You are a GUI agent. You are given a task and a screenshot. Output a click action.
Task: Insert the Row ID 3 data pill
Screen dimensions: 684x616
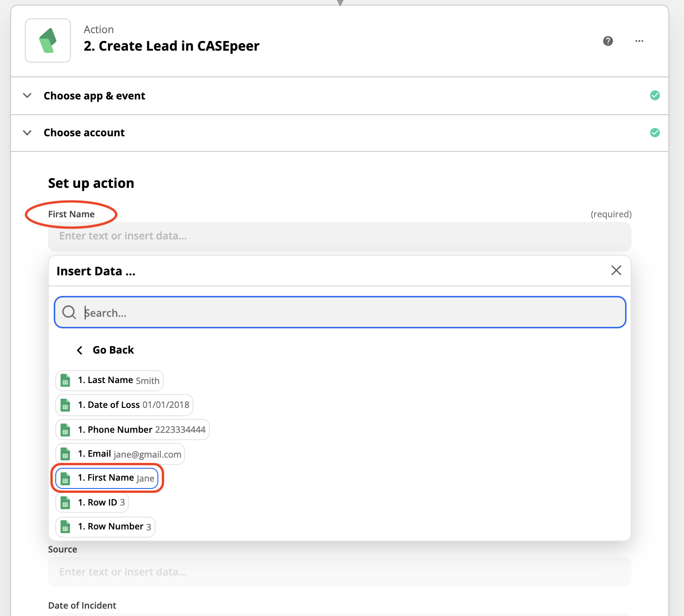(x=92, y=502)
